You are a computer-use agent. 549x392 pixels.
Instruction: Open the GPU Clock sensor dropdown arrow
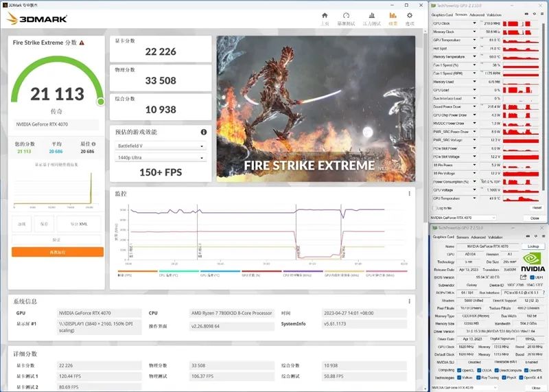click(474, 23)
